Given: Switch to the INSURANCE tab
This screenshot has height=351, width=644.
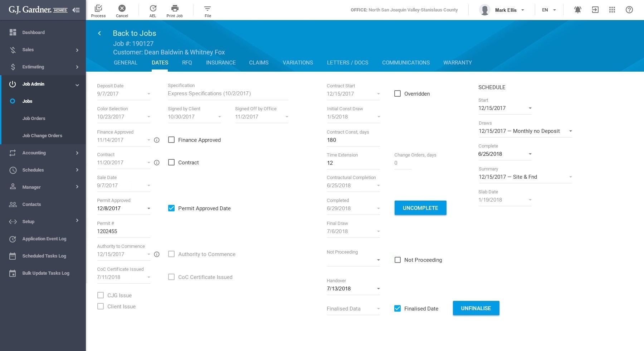Looking at the screenshot, I should click(221, 63).
